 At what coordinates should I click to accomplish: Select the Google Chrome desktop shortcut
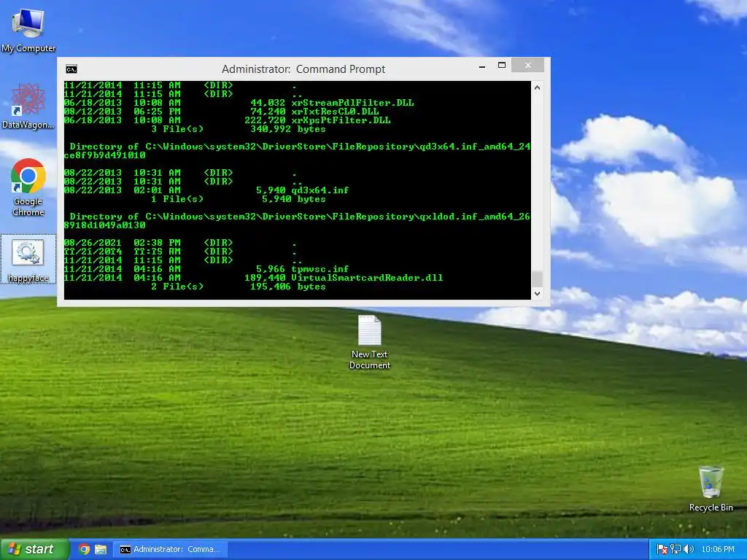coord(28,187)
